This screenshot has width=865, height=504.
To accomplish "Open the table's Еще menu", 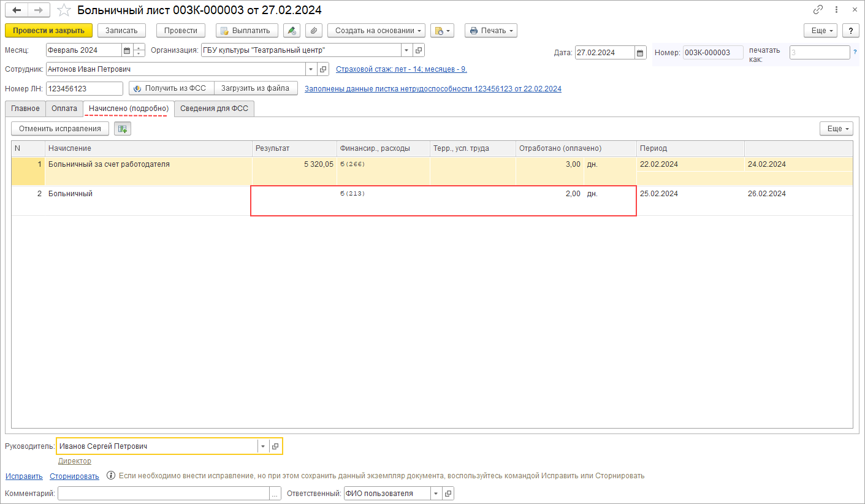I will click(837, 129).
